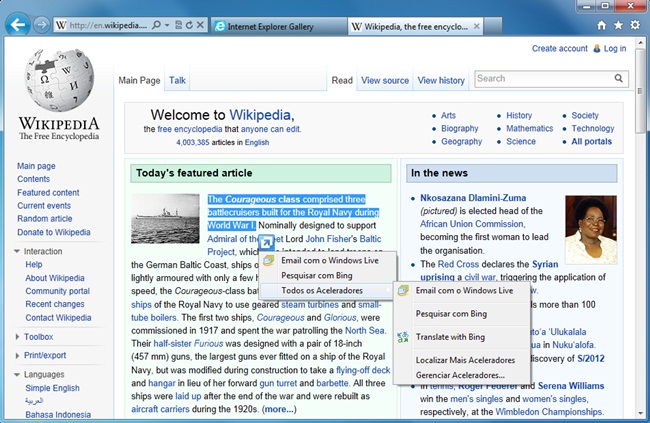The width and height of the screenshot is (650, 423).
Task: Open favorites with the star icon
Action: tap(618, 25)
